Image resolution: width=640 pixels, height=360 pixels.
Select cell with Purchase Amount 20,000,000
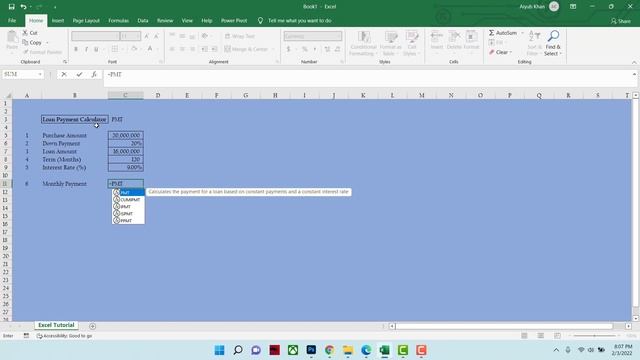[126, 135]
